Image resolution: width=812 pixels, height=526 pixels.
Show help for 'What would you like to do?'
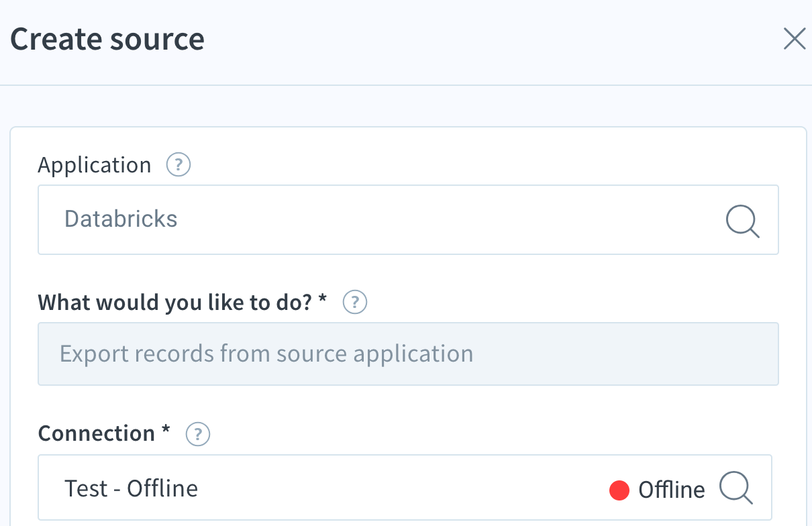(x=355, y=303)
